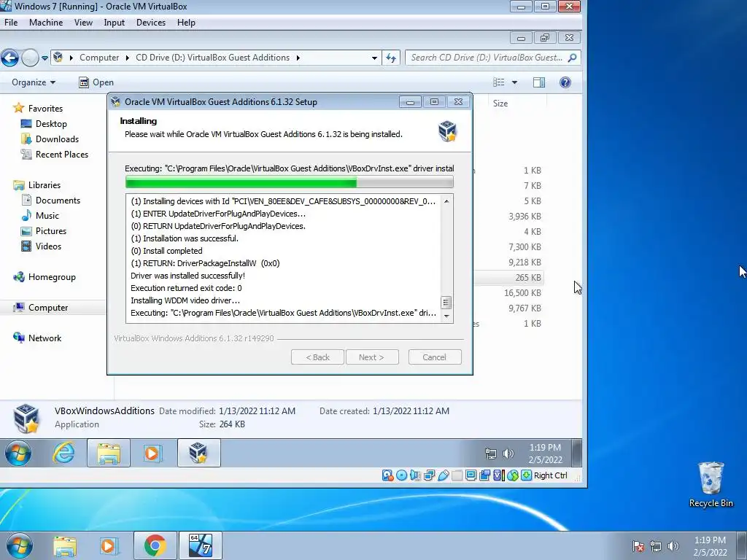The width and height of the screenshot is (747, 560).
Task: Click the mouse integration status icon
Action: click(x=512, y=475)
